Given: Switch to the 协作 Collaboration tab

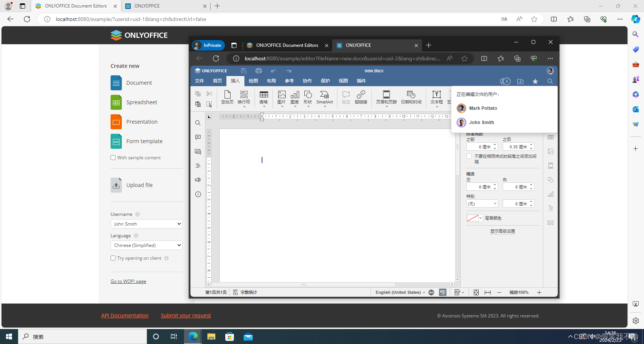Looking at the screenshot, I should tap(307, 81).
